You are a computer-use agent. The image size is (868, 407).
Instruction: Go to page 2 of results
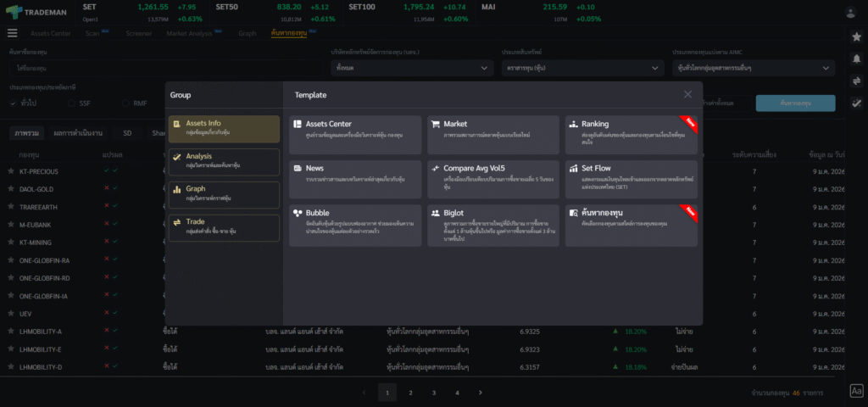point(410,393)
